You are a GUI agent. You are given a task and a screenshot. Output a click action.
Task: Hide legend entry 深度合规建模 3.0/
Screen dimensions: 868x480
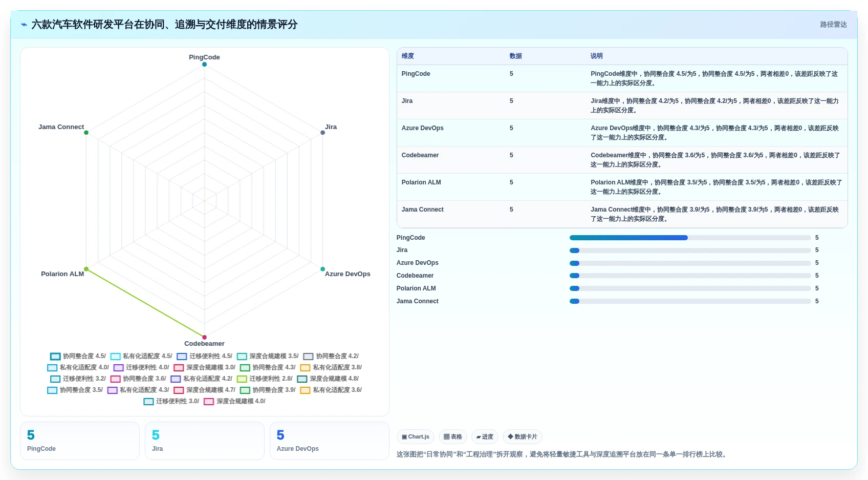coord(204,367)
